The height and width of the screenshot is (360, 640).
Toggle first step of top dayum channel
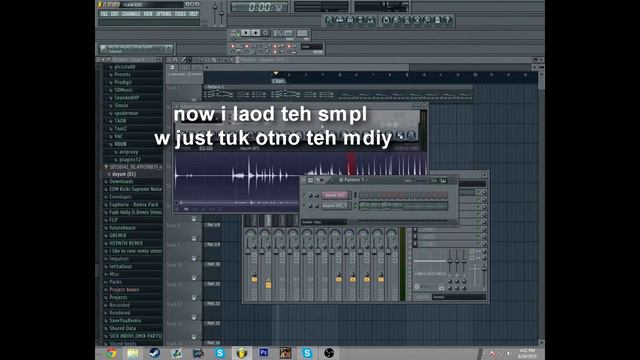click(361, 196)
